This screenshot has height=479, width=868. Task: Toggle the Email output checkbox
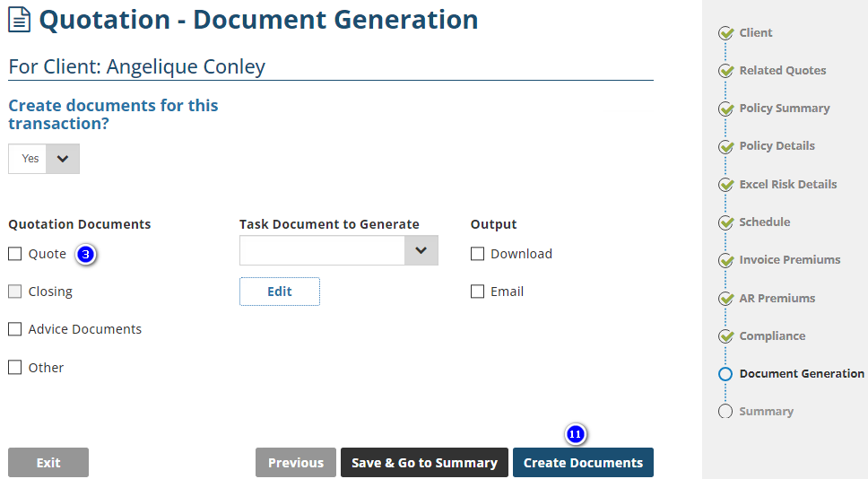478,292
